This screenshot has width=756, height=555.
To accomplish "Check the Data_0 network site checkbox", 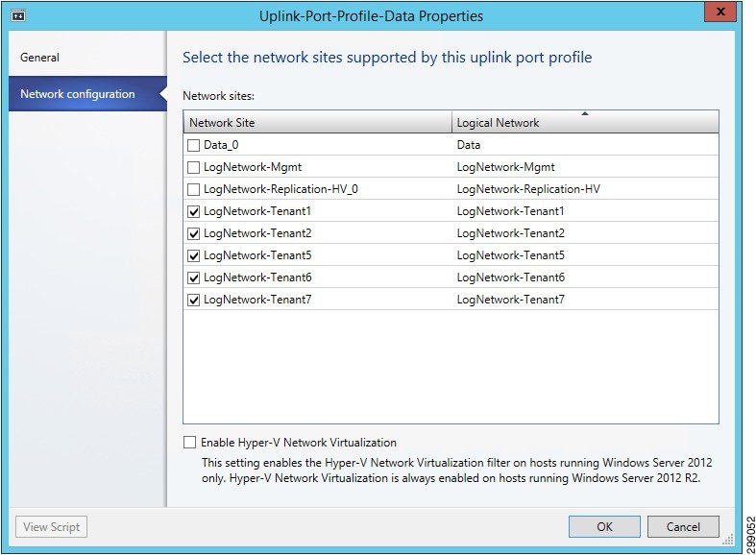I will (193, 145).
